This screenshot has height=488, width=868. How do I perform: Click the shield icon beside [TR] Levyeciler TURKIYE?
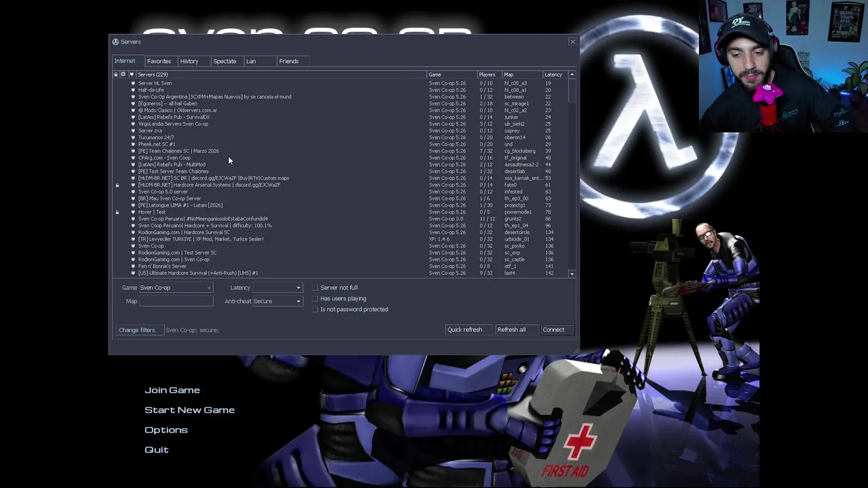click(133, 239)
